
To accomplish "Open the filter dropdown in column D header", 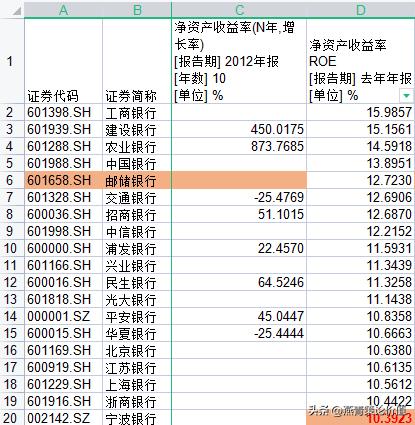I will (x=406, y=96).
